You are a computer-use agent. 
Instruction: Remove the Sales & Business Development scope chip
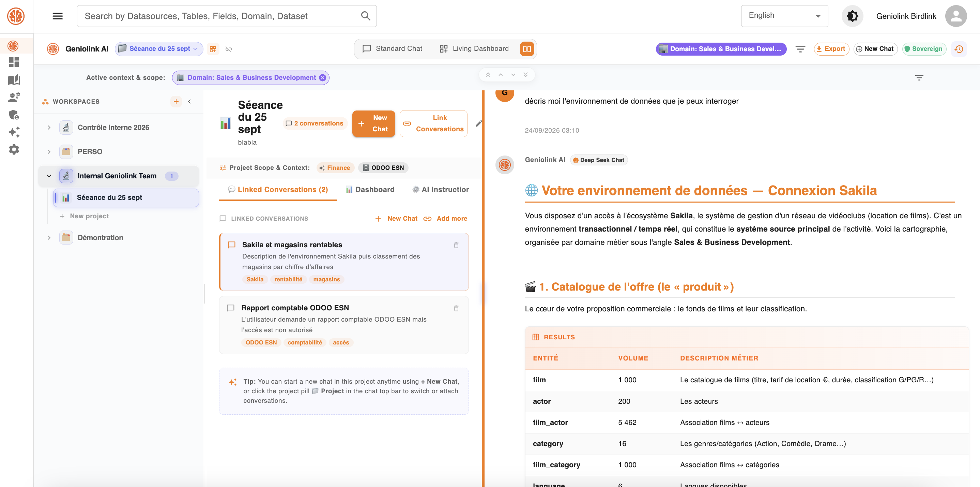point(322,78)
